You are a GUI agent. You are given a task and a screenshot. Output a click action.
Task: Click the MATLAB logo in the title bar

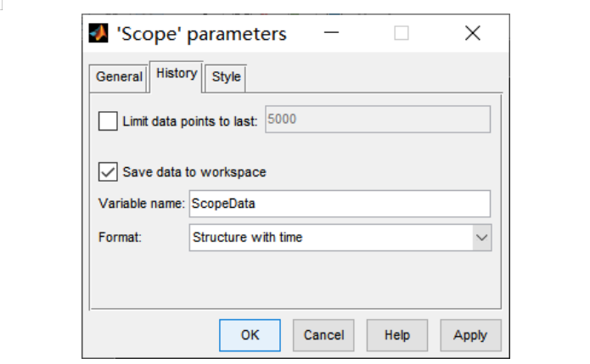(x=99, y=34)
